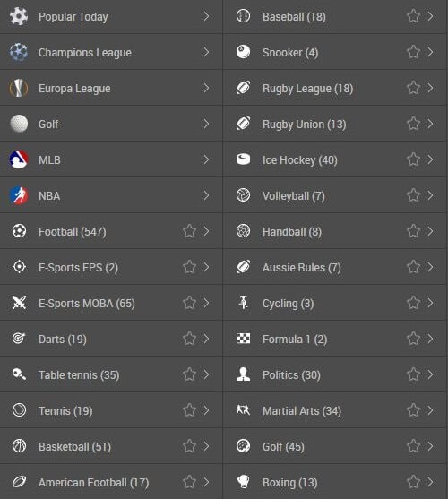Open the Snooker (4) category
This screenshot has width=448, height=499.
[x=335, y=52]
